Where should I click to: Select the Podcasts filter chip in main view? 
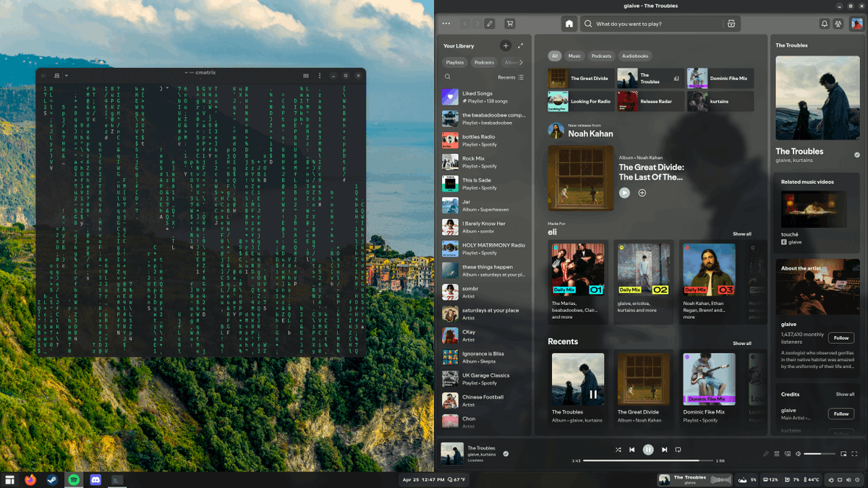point(601,56)
